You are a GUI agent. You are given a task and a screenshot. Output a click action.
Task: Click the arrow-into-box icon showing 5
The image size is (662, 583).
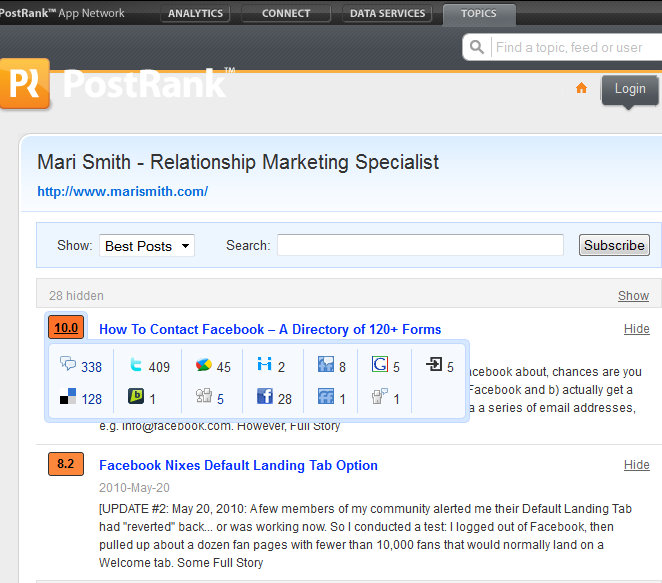pyautogui.click(x=434, y=364)
